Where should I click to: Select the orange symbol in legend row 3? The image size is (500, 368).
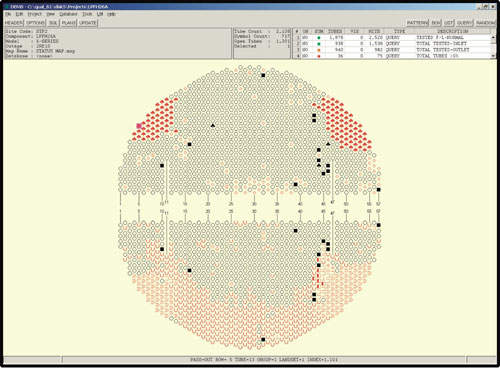point(319,50)
